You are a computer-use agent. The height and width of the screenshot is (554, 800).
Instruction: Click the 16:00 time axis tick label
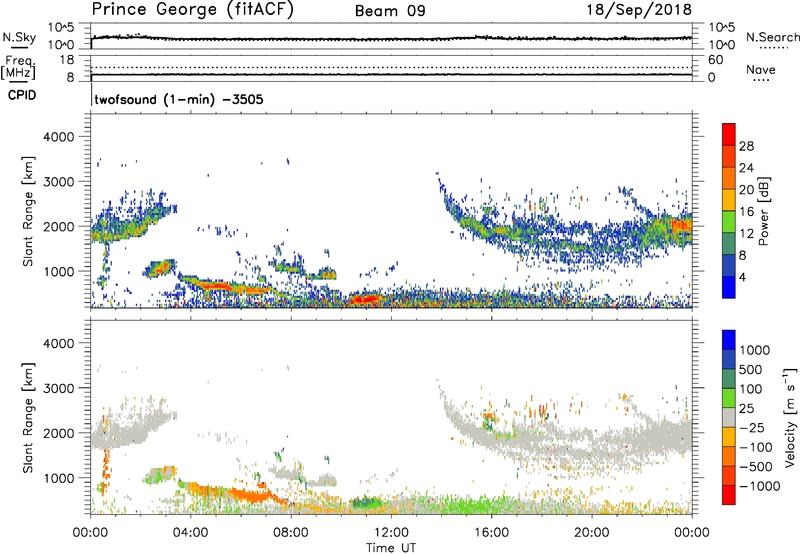[491, 533]
